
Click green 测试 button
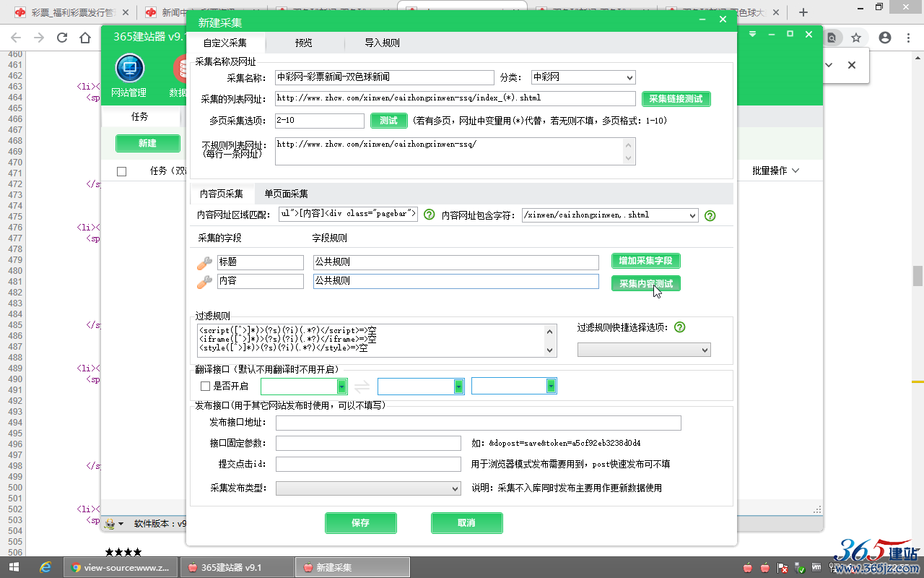pyautogui.click(x=388, y=121)
